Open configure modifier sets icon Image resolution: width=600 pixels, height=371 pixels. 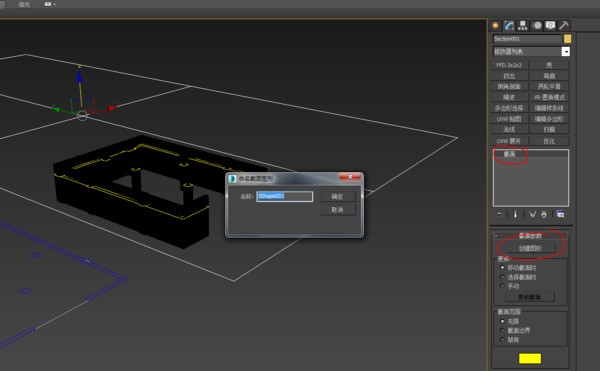pyautogui.click(x=561, y=214)
